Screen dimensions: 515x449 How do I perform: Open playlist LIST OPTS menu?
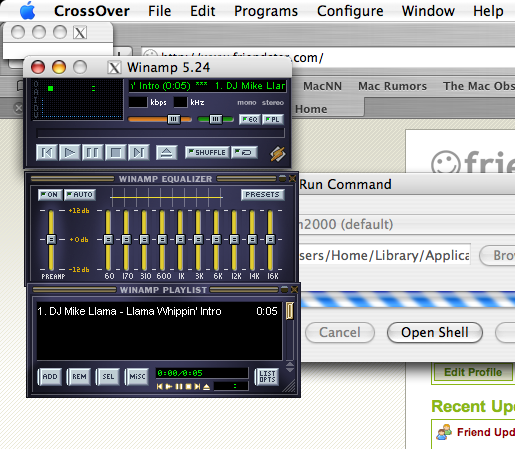click(x=267, y=377)
